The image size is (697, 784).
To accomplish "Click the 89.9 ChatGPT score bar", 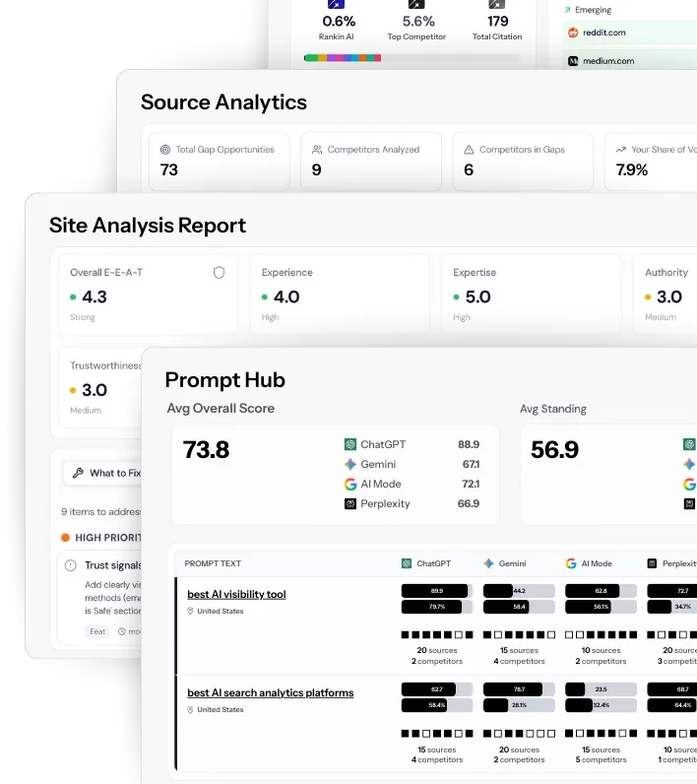I will tap(434, 591).
